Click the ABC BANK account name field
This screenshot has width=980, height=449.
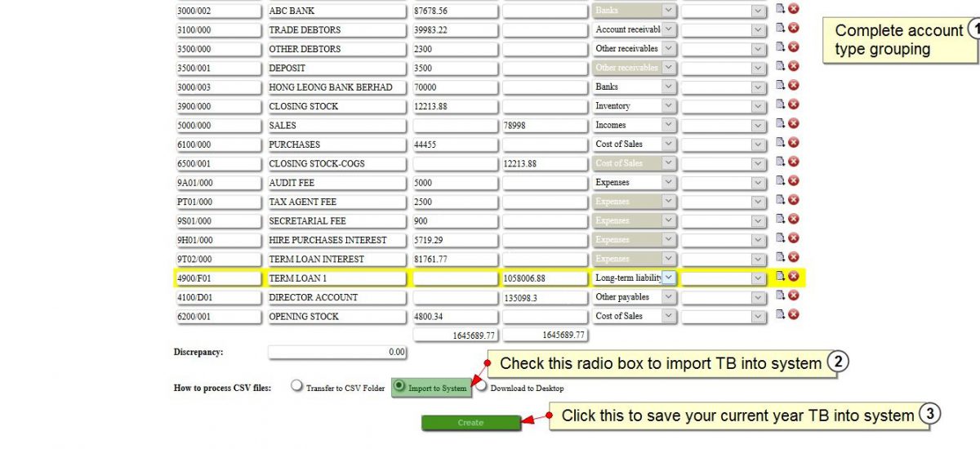336,11
